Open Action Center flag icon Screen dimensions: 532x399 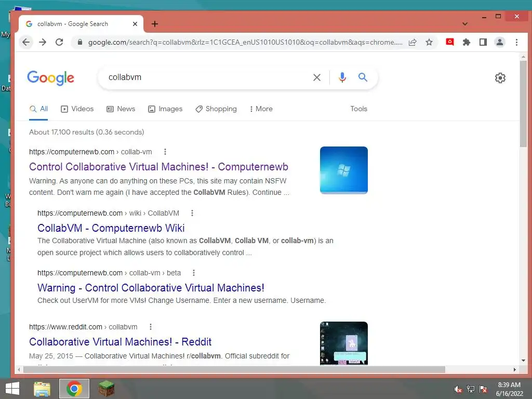tap(483, 389)
